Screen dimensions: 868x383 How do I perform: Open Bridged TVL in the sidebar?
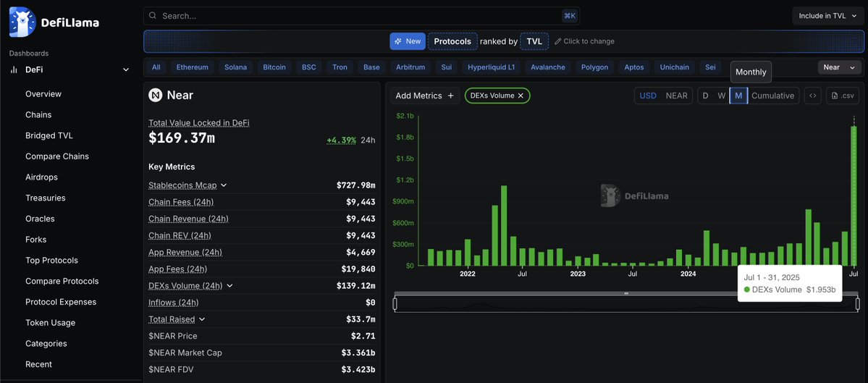point(49,135)
